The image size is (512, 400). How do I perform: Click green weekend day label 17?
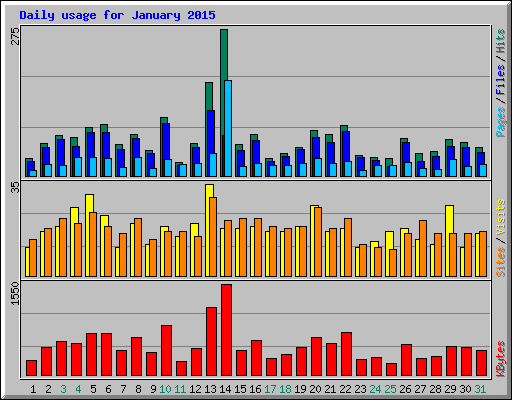tap(270, 389)
